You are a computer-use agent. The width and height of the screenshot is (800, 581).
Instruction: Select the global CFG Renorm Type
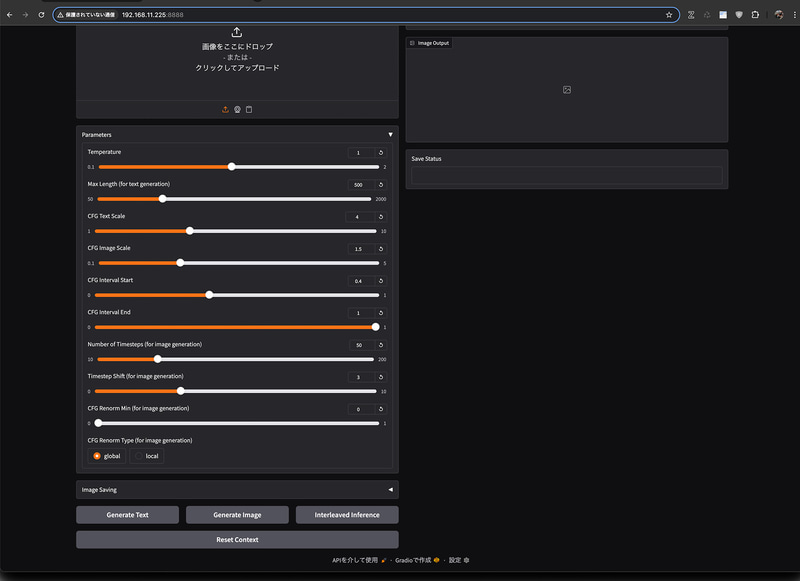pos(107,456)
